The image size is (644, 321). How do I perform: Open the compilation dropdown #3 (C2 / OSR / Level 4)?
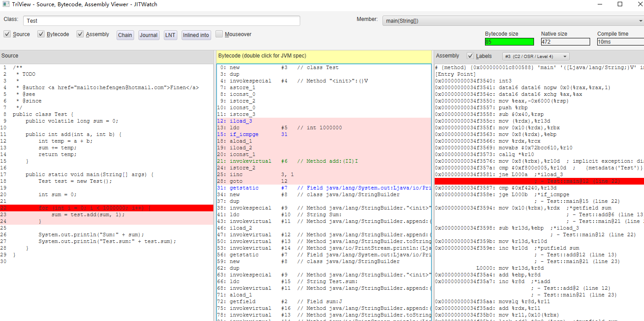tap(536, 56)
